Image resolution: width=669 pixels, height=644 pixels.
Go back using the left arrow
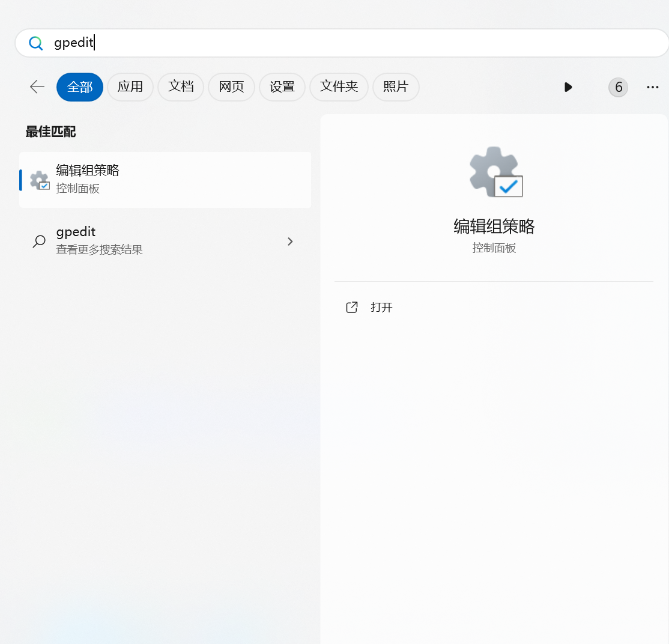click(x=37, y=87)
